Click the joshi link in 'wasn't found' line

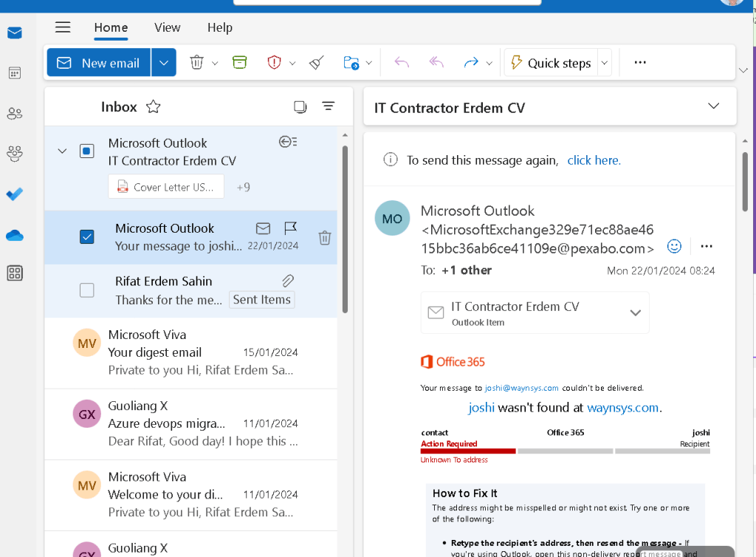[x=481, y=408]
